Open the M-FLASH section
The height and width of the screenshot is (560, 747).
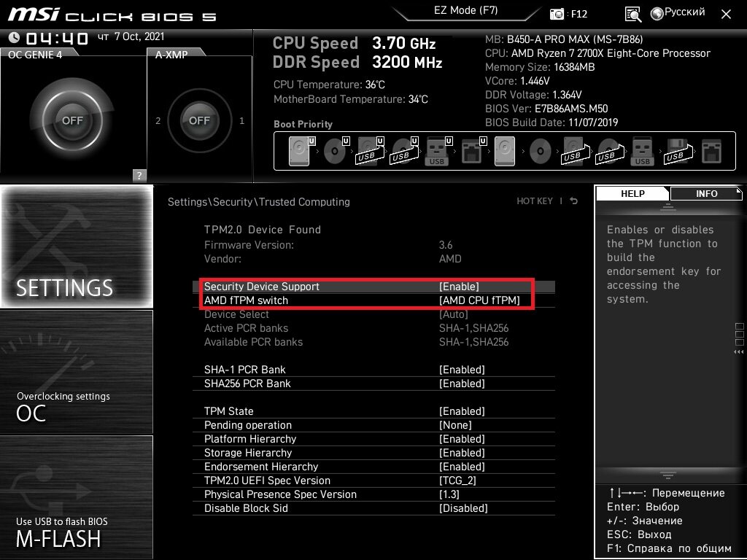pos(77,497)
